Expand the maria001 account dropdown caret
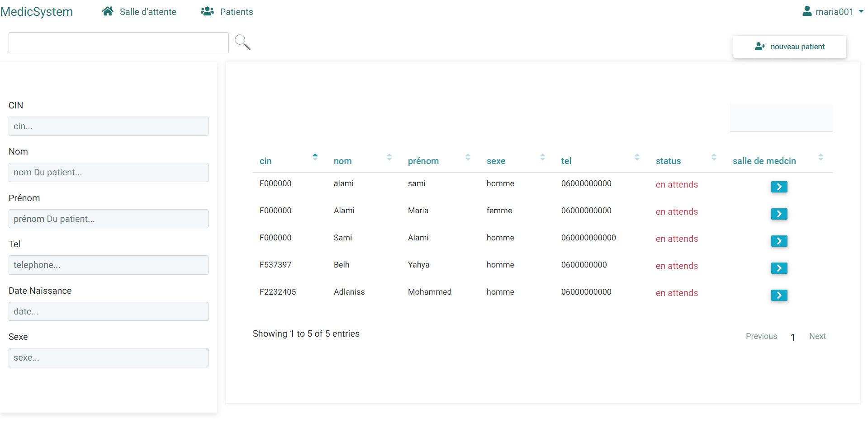Image resolution: width=868 pixels, height=432 pixels. [861, 12]
